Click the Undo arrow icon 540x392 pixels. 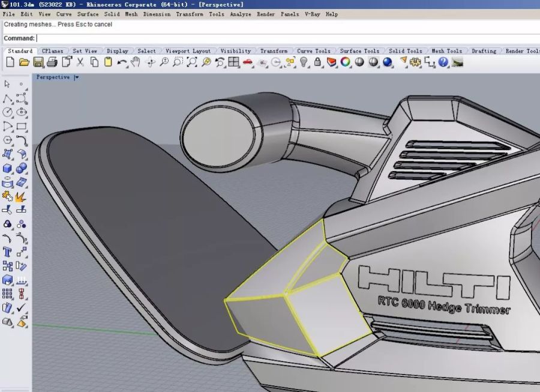coord(122,62)
